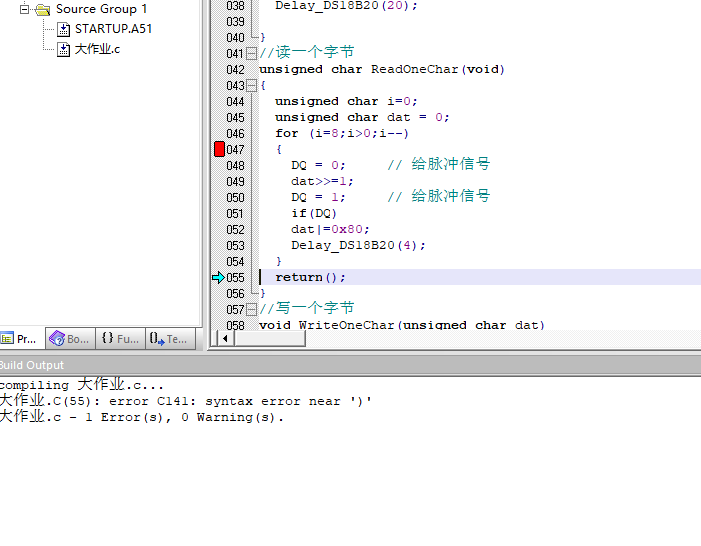Viewport: 701px width, 546px height.
Task: Open the Functions tab
Action: pos(120,339)
